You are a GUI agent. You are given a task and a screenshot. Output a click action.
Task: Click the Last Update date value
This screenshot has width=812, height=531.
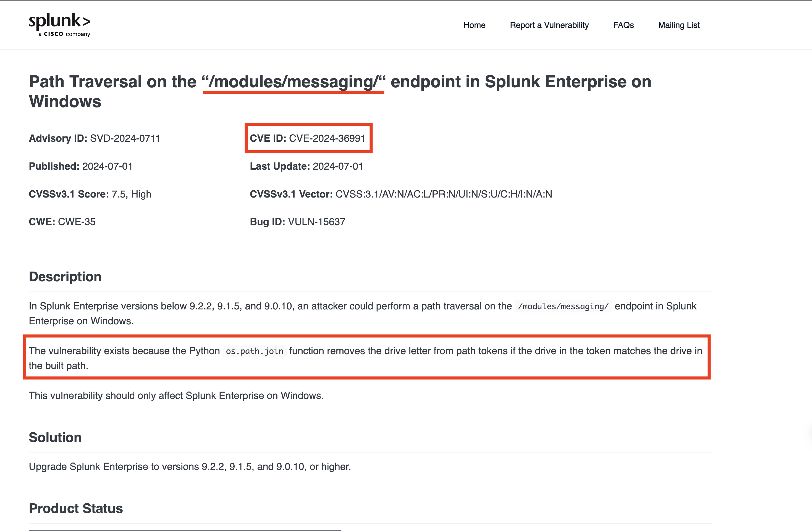[337, 166]
